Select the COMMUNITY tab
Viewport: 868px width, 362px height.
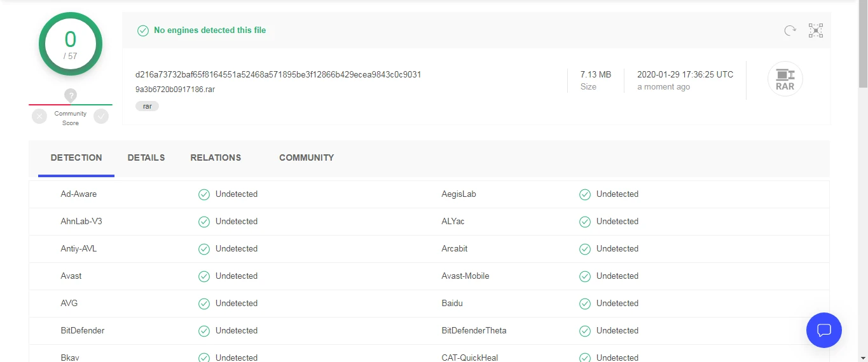307,158
